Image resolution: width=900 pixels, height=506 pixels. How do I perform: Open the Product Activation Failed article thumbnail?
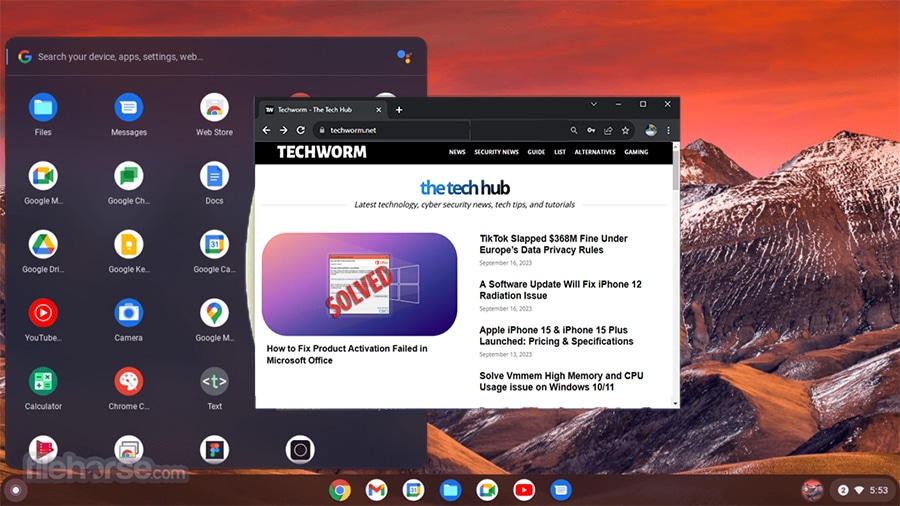(x=359, y=284)
